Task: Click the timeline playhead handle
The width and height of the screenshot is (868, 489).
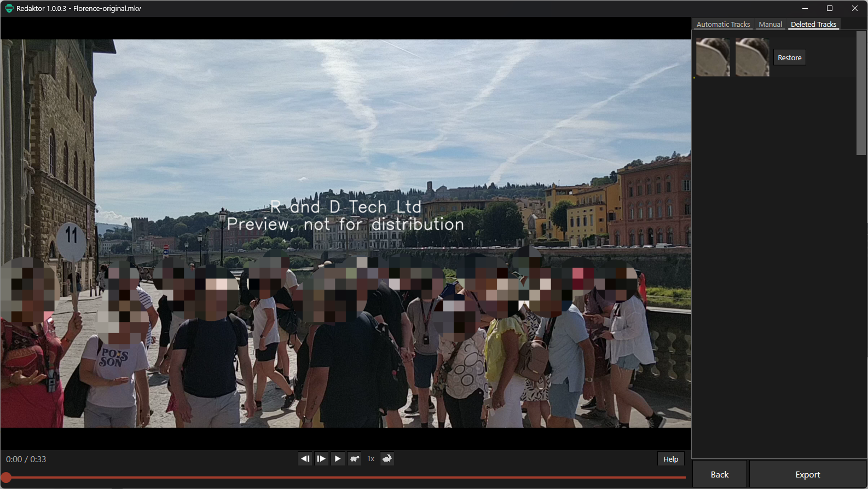Action: [6, 478]
